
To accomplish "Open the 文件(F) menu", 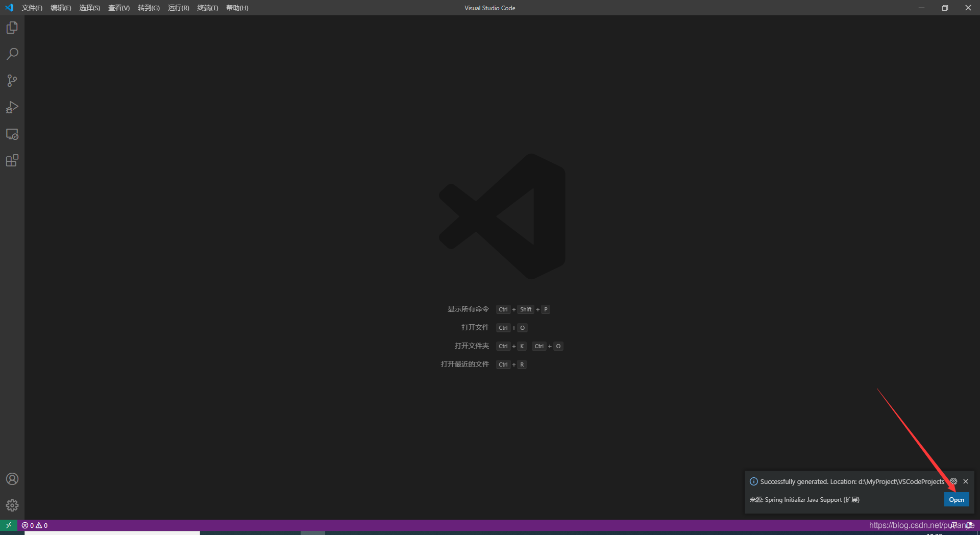I will pos(32,8).
